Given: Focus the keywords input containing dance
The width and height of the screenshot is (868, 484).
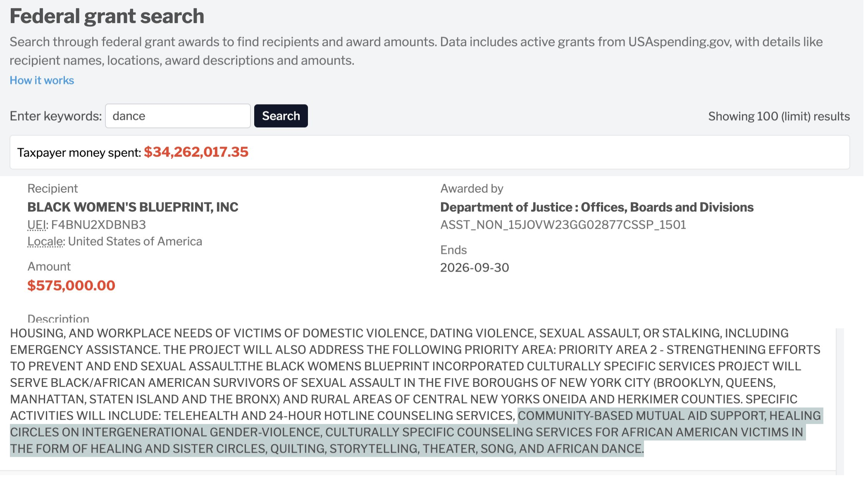Looking at the screenshot, I should pos(178,116).
